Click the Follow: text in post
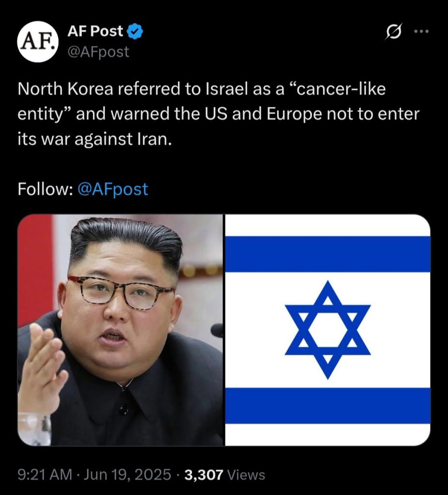 point(45,189)
